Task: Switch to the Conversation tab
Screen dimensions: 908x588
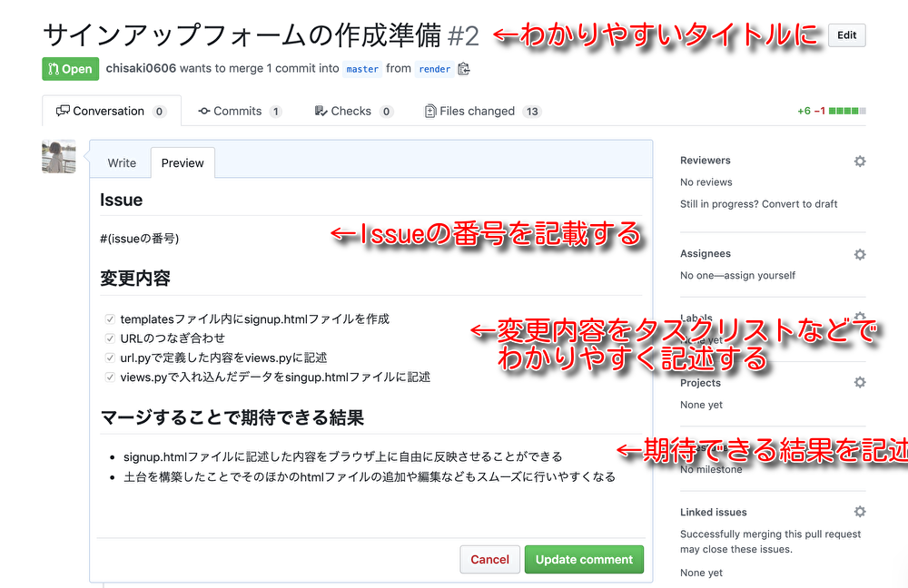Action: [x=111, y=111]
